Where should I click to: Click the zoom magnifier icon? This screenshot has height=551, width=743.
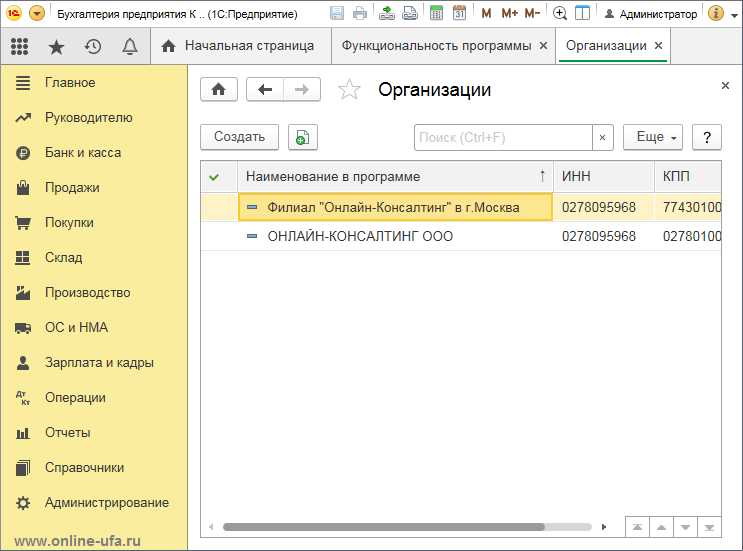click(x=560, y=13)
